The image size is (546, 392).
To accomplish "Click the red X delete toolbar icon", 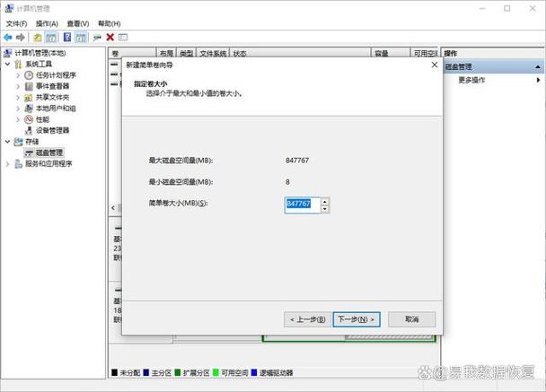I will tap(110, 37).
